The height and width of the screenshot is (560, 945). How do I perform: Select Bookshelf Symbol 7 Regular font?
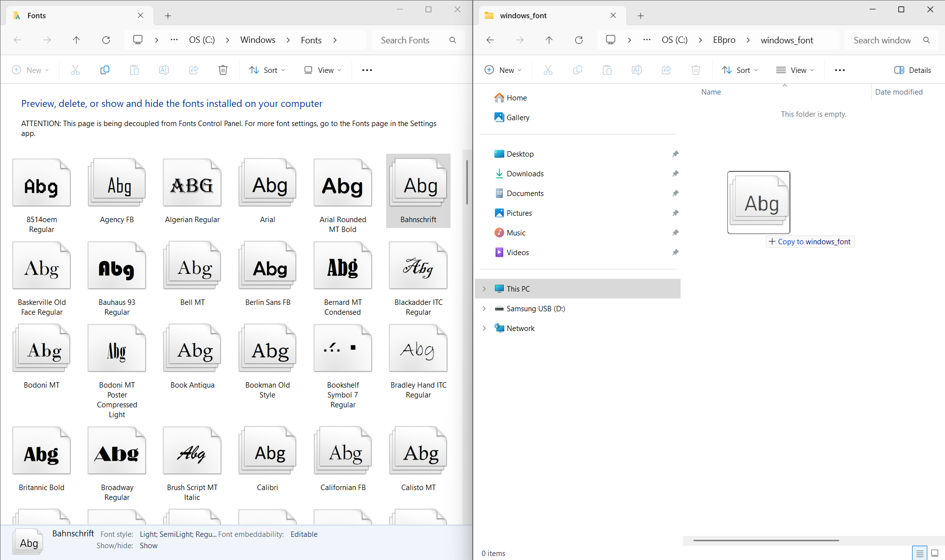tap(343, 366)
